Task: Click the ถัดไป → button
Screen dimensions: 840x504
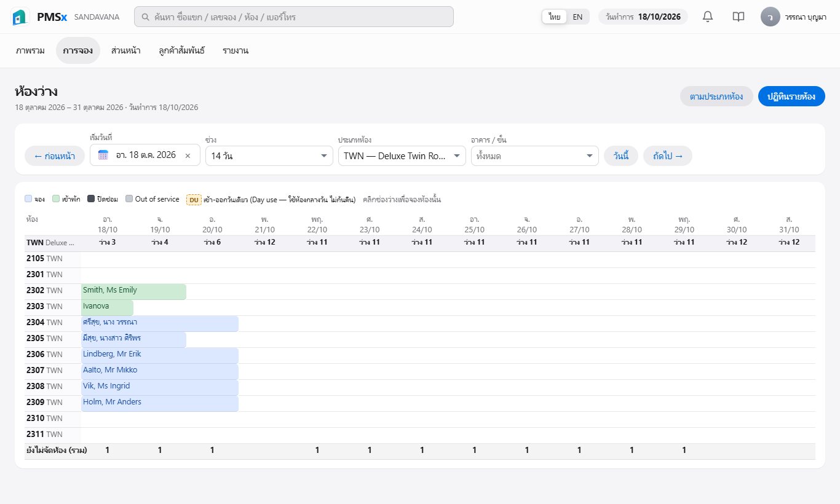Action: pyautogui.click(x=668, y=156)
